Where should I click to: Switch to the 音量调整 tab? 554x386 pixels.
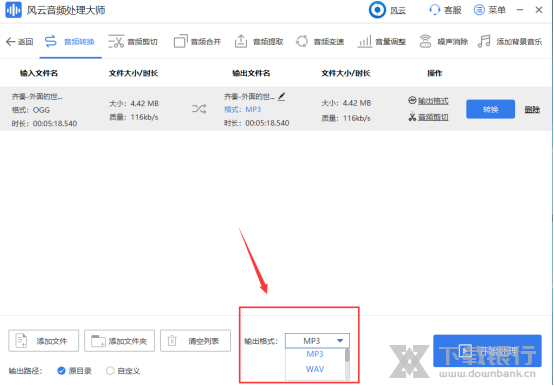382,42
